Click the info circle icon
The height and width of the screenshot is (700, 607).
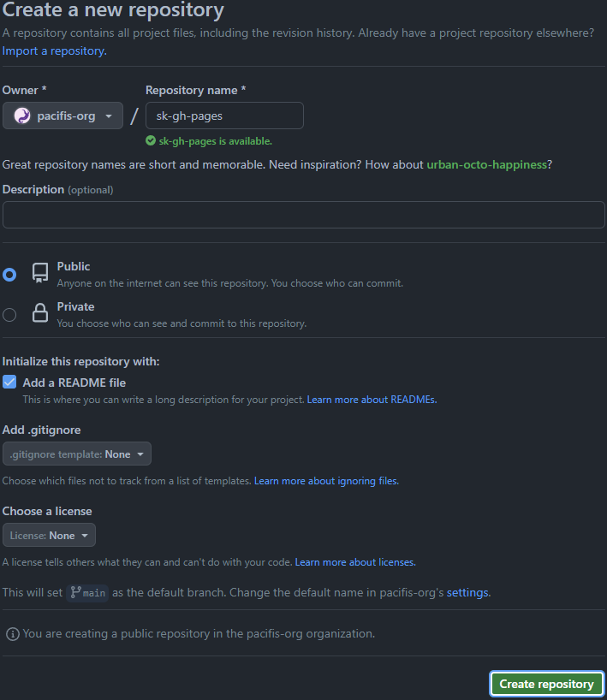(13, 634)
